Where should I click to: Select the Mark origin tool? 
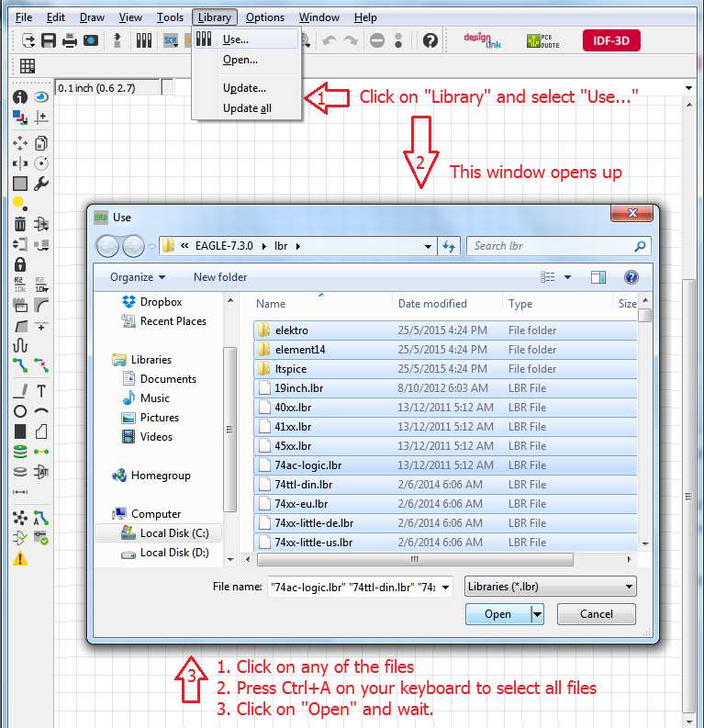41,118
